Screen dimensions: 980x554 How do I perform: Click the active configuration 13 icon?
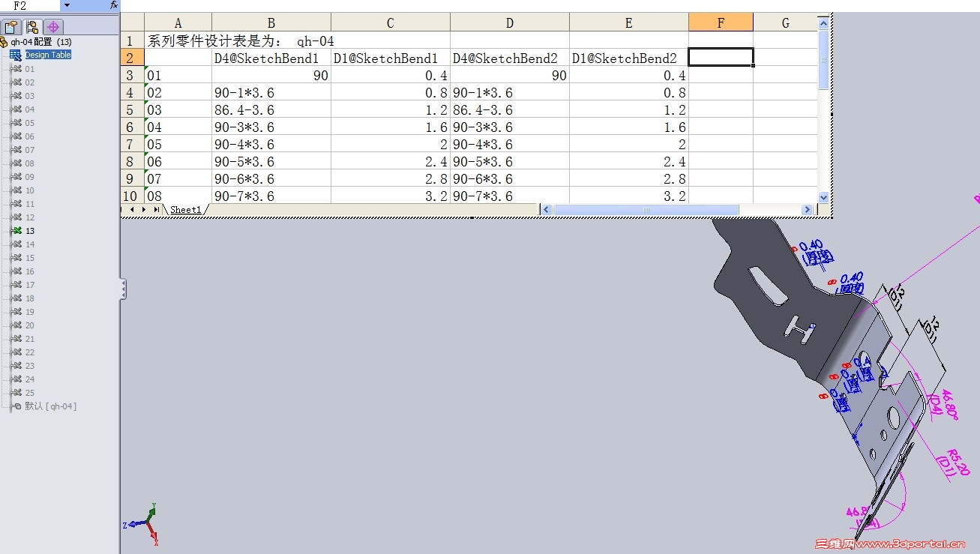click(x=16, y=231)
